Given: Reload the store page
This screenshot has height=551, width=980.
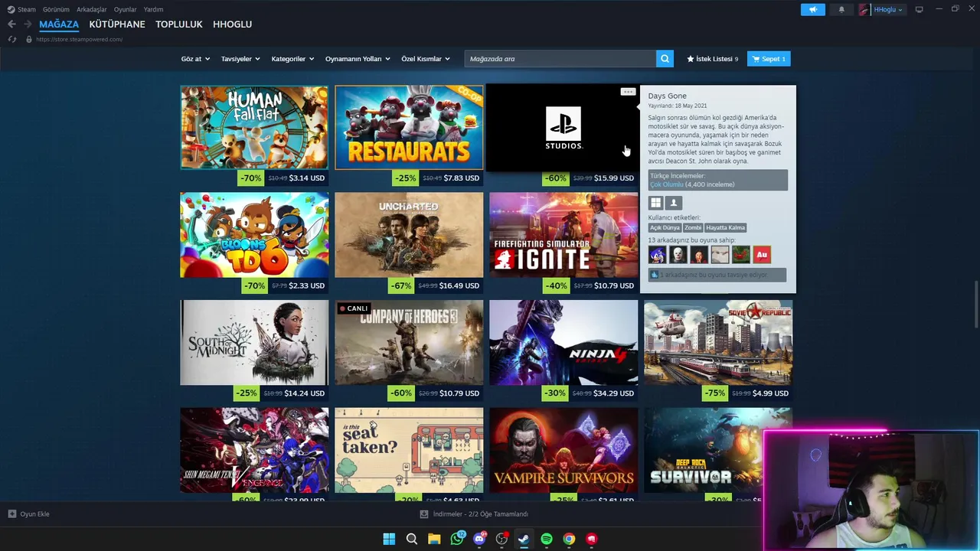Looking at the screenshot, I should 11,39.
